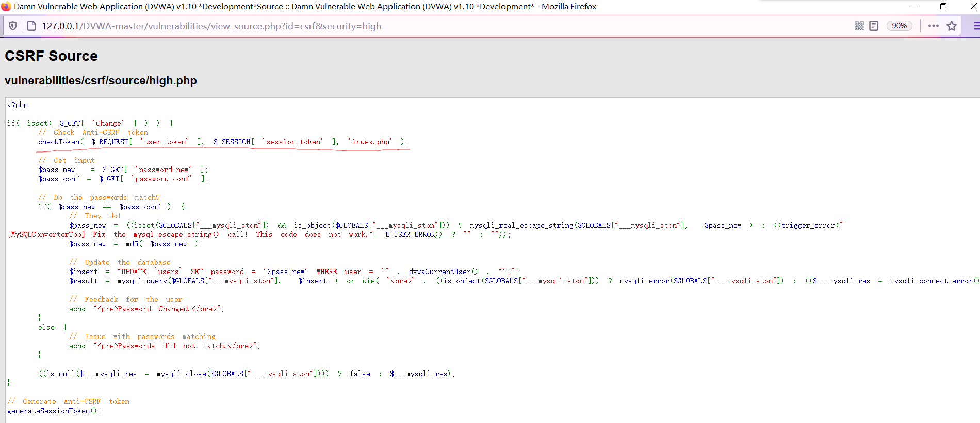This screenshot has width=980, height=423.
Task: Click 'Generate Anti-CSRF token' comment
Action: (69, 401)
